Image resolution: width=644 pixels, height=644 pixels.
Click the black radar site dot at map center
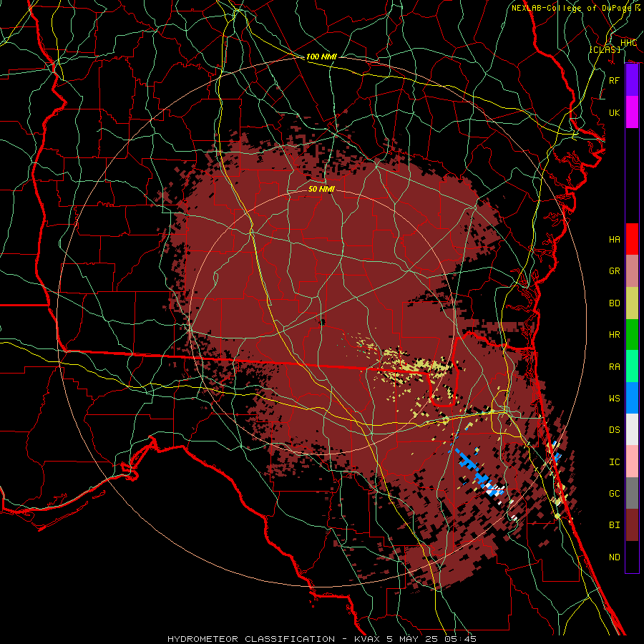[322, 322]
